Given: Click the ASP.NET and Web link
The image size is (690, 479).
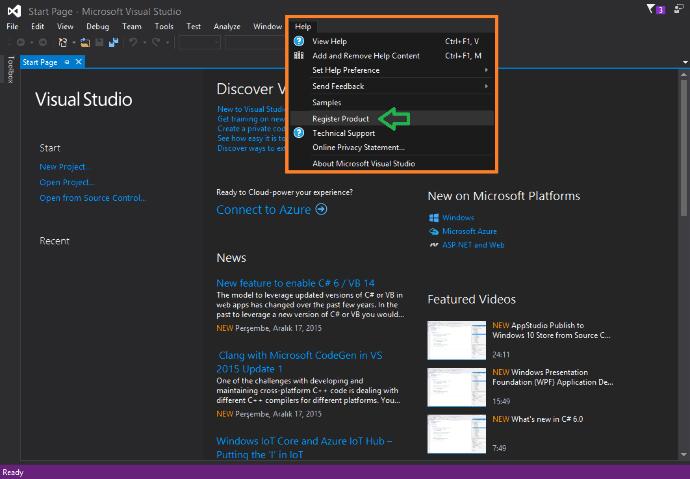Looking at the screenshot, I should [x=473, y=245].
